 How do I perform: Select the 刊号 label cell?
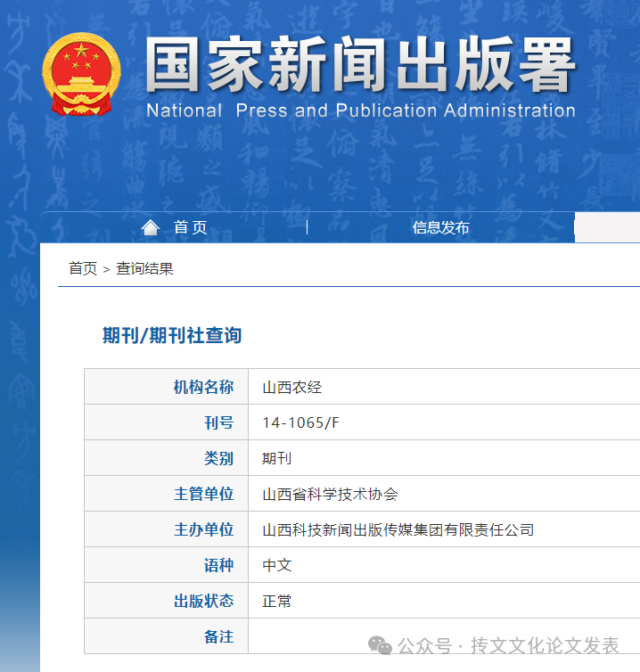(x=167, y=422)
